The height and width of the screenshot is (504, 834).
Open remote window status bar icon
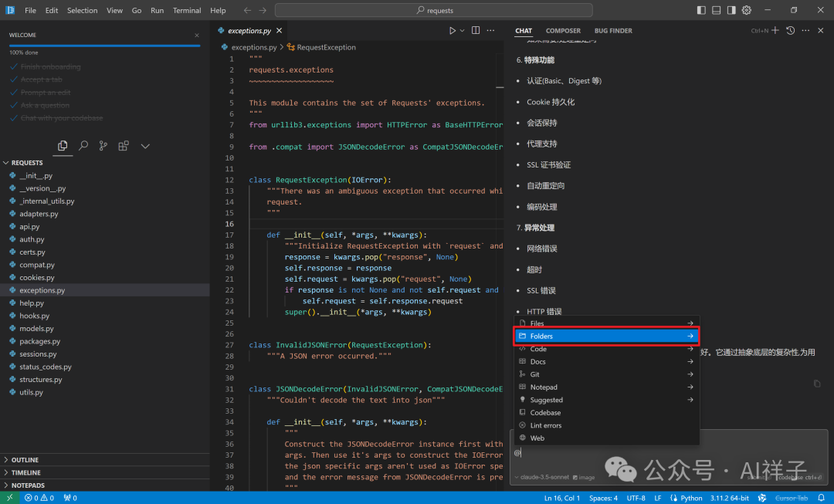point(9,498)
